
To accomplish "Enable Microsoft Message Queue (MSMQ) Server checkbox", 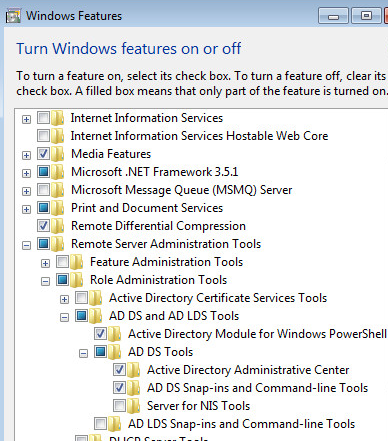I will click(43, 190).
